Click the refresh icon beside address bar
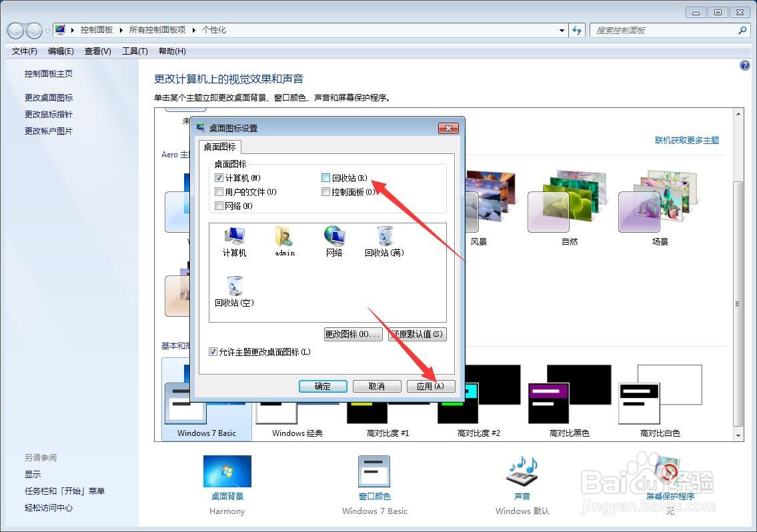 tap(577, 31)
